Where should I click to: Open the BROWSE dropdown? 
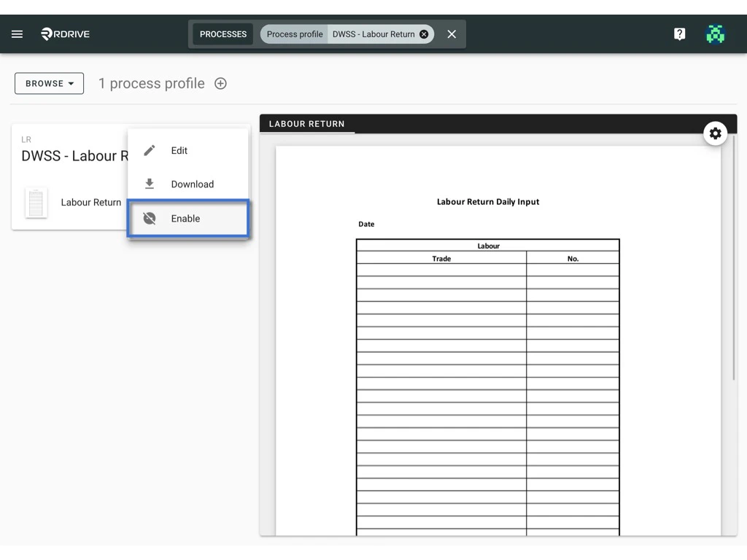(49, 83)
